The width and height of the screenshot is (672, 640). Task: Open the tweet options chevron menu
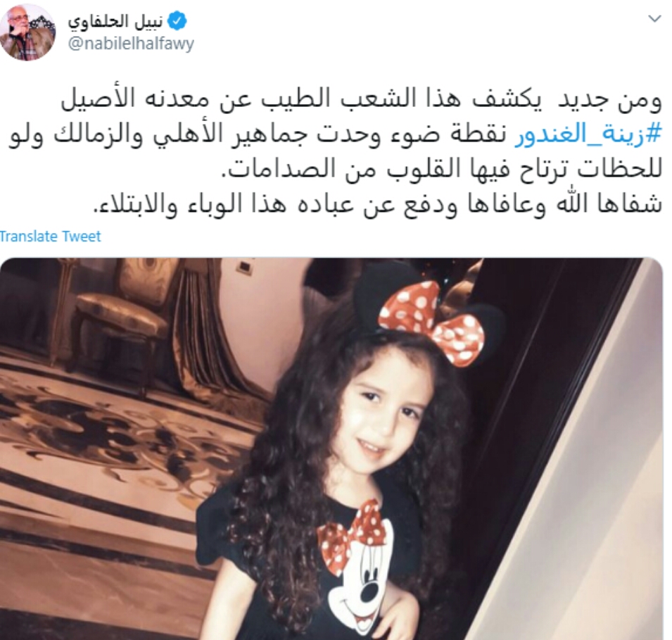654,19
